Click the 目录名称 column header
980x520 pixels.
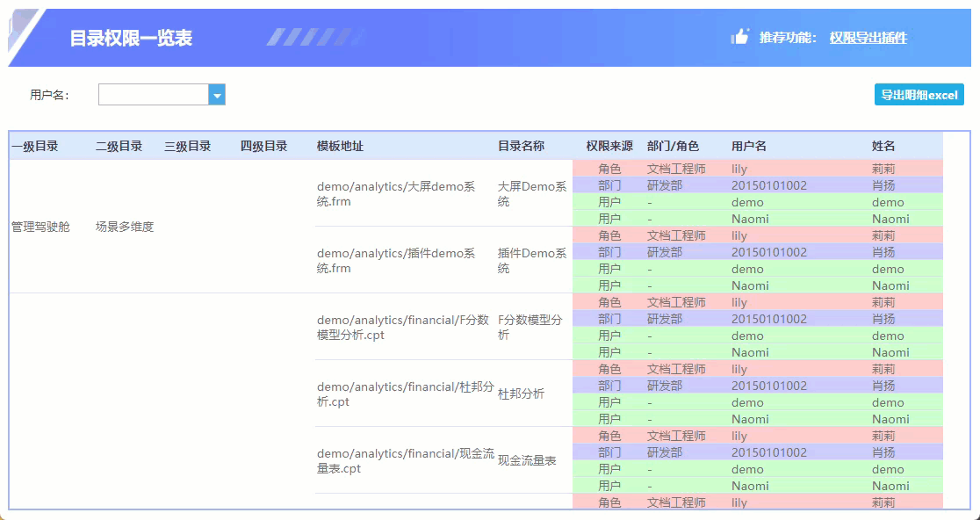(x=522, y=146)
